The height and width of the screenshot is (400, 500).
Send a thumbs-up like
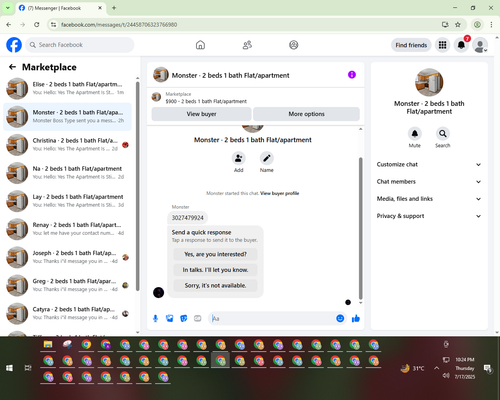coord(356,319)
